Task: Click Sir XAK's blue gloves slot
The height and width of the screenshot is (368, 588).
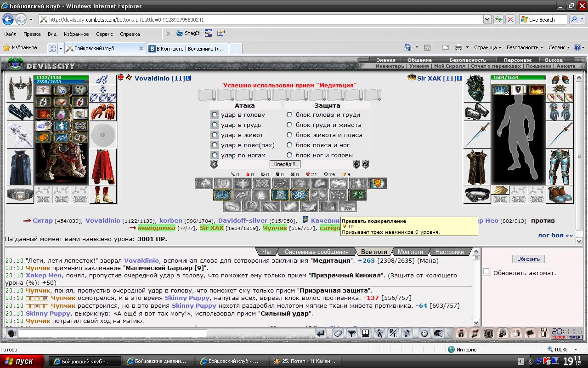Action: (x=560, y=112)
